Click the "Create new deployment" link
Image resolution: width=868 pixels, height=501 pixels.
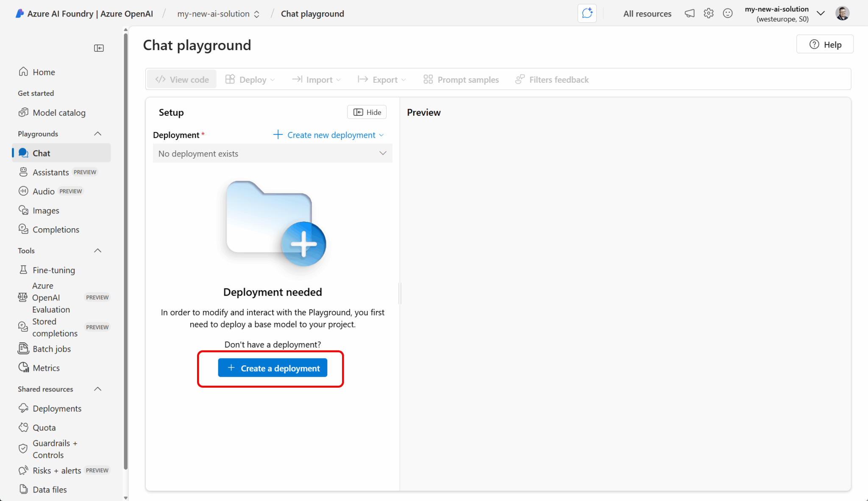click(x=327, y=134)
